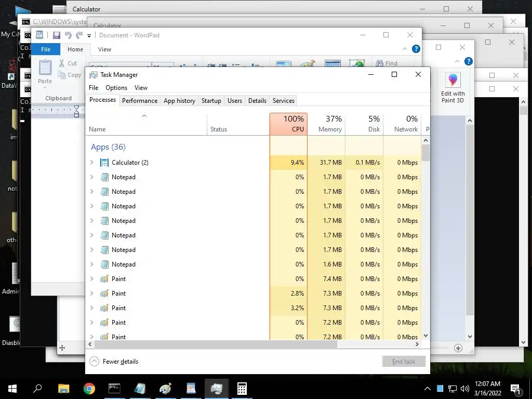The image size is (532, 399).
Task: Open the notification center icon
Action: click(x=516, y=389)
